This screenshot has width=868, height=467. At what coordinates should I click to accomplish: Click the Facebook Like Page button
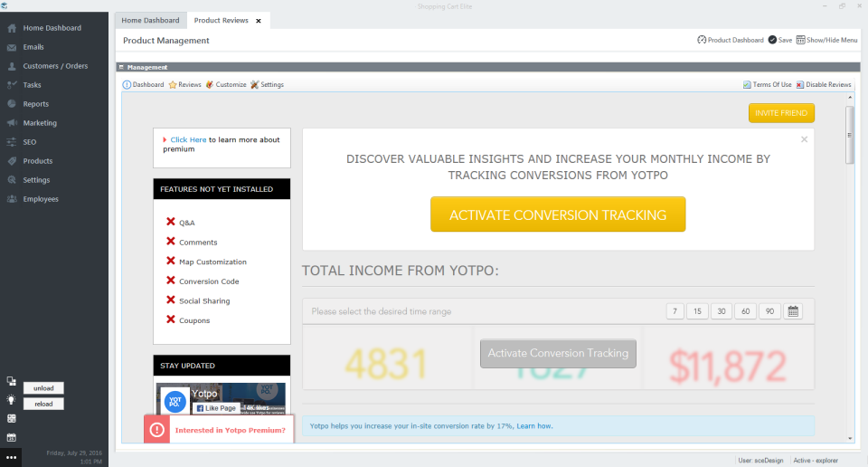point(216,408)
